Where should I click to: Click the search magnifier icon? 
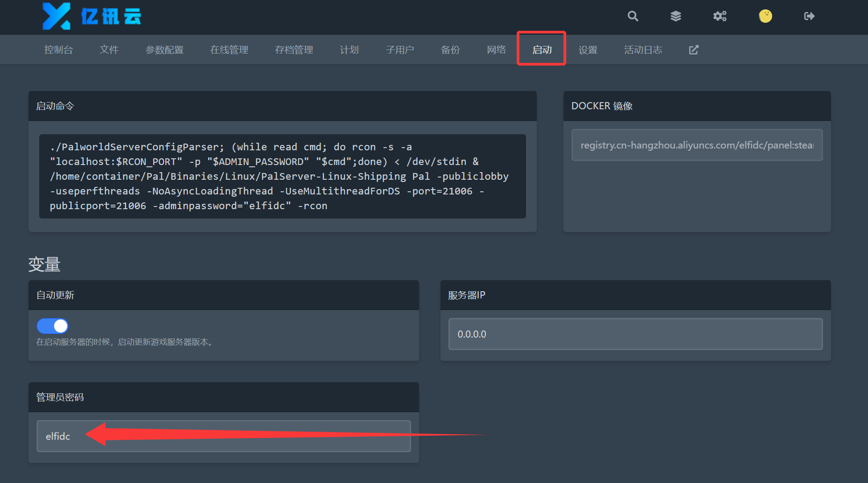pyautogui.click(x=633, y=17)
